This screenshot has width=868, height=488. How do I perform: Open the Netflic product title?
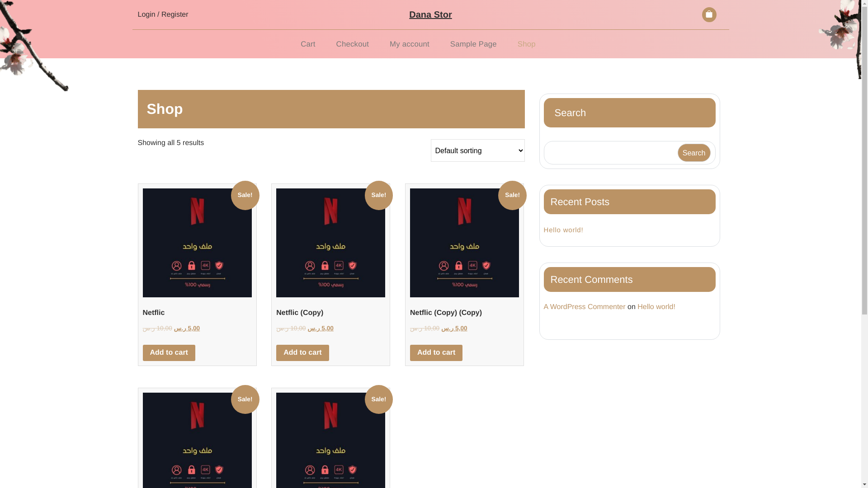point(154,313)
